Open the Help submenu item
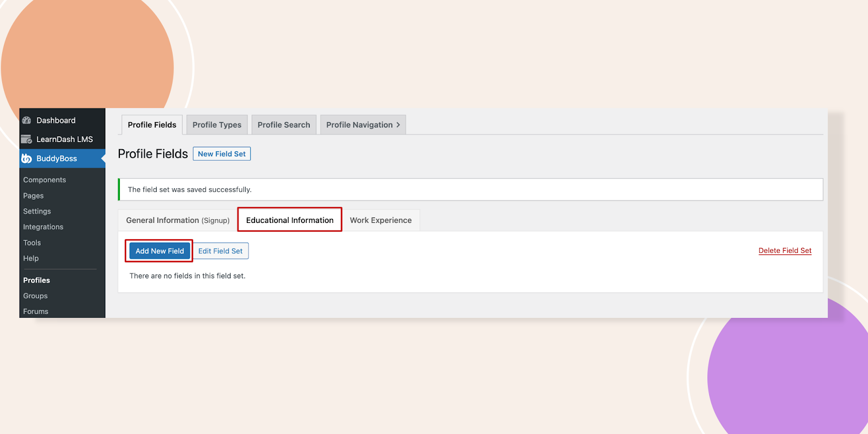This screenshot has height=434, width=868. click(31, 259)
